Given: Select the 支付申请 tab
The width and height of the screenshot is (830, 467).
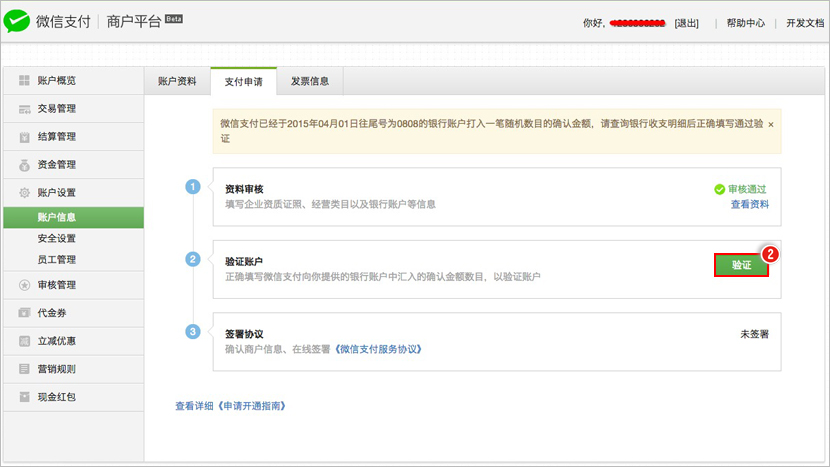Looking at the screenshot, I should 243,82.
